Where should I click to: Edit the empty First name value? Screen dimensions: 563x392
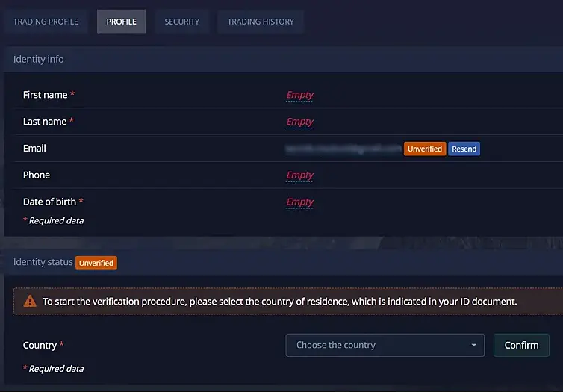pos(299,95)
